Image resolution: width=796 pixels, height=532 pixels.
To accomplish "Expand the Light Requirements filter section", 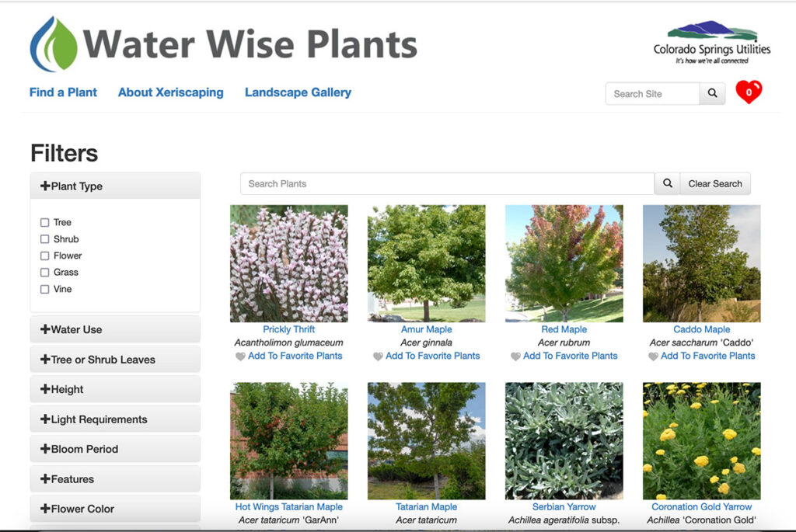I will tap(114, 419).
